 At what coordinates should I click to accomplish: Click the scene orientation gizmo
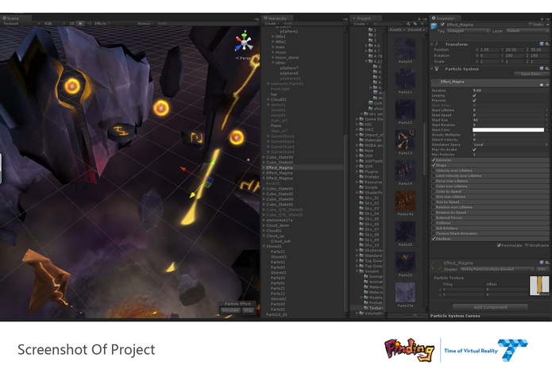[244, 42]
